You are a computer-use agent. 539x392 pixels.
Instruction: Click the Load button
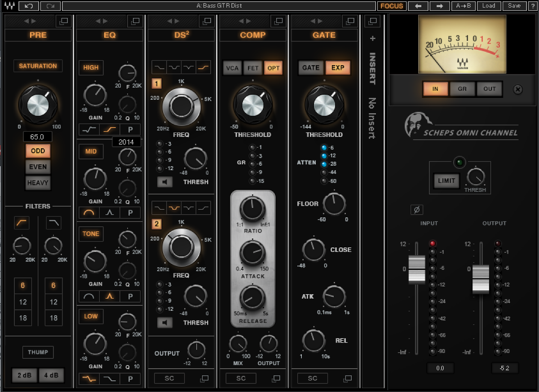489,6
